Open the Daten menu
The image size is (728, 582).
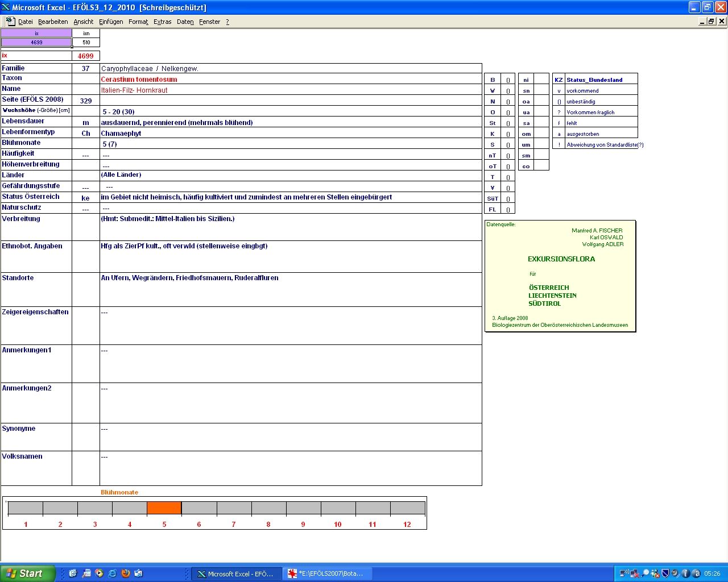point(185,22)
